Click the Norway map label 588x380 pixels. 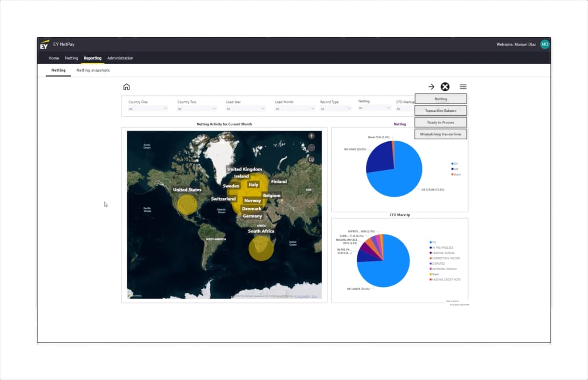click(253, 201)
